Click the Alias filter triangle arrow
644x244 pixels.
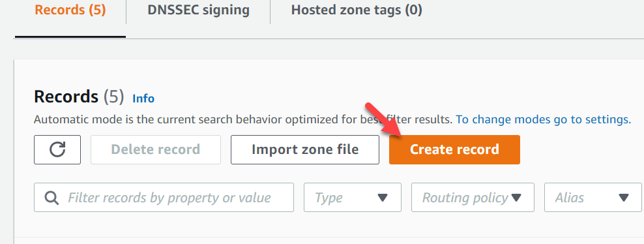coord(623,198)
